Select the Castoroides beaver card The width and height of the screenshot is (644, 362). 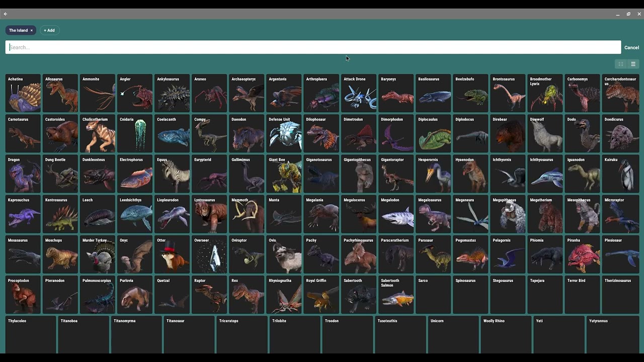[x=60, y=133]
